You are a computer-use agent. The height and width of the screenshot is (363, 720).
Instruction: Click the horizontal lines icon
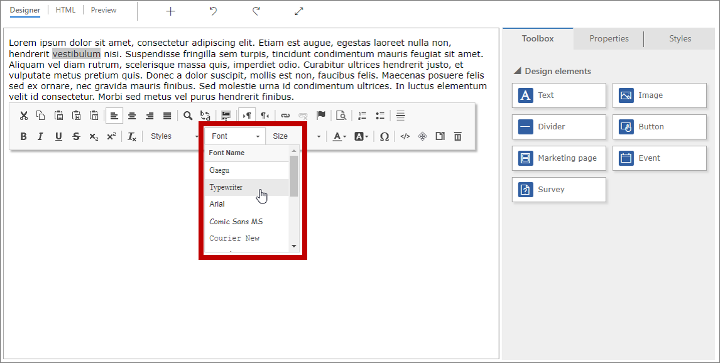pos(400,116)
